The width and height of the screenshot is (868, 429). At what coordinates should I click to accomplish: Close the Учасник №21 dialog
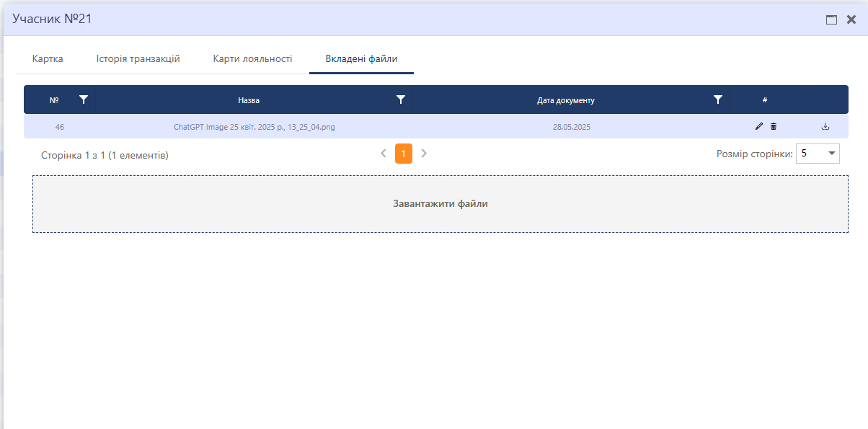(851, 19)
